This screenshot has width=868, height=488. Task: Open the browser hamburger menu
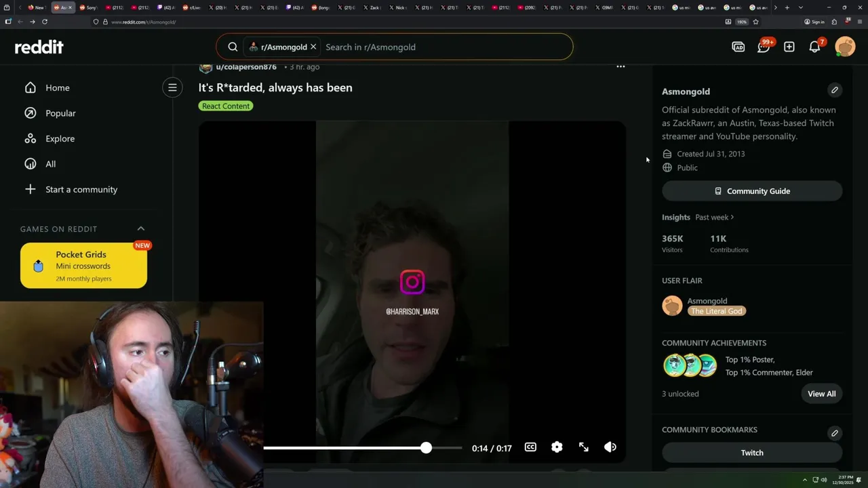[x=860, y=22]
